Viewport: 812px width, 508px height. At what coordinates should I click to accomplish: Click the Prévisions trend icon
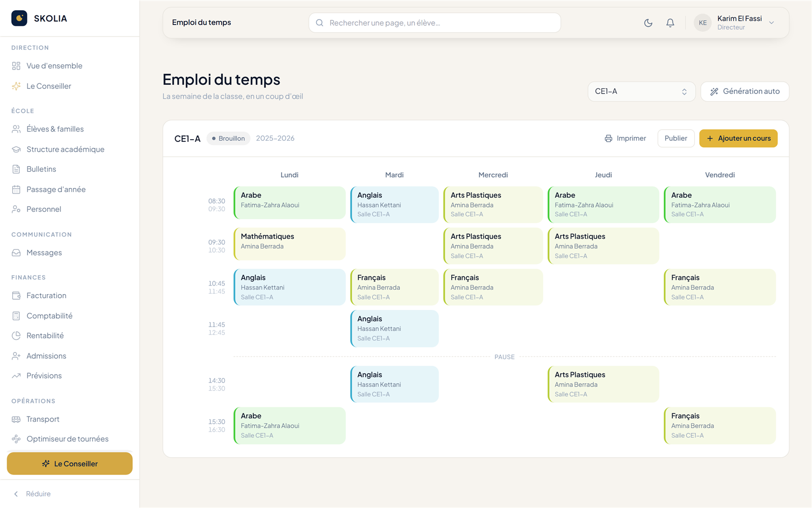click(16, 376)
